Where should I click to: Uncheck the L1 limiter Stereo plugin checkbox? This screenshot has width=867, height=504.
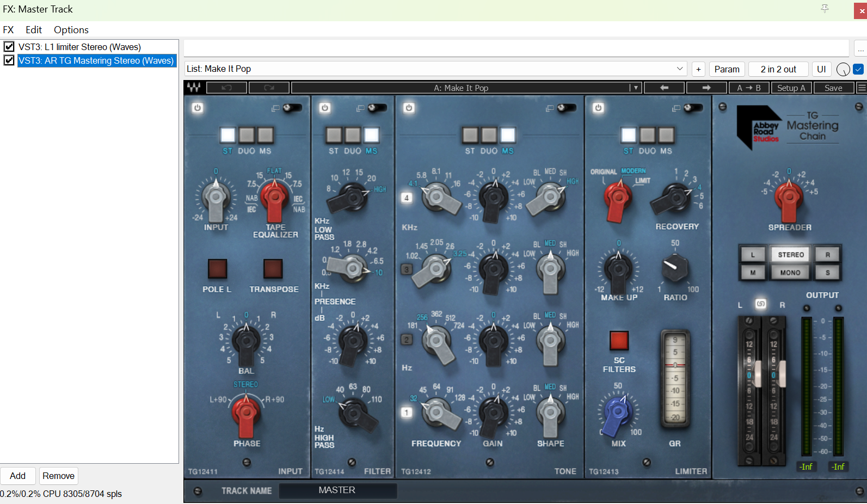[9, 47]
